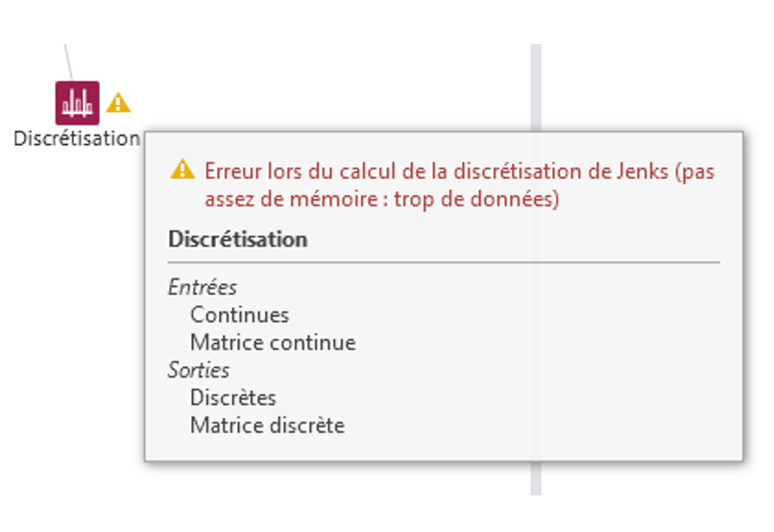The height and width of the screenshot is (532, 774).
Task: Click the warning icon inside the tooltip
Action: click(182, 169)
